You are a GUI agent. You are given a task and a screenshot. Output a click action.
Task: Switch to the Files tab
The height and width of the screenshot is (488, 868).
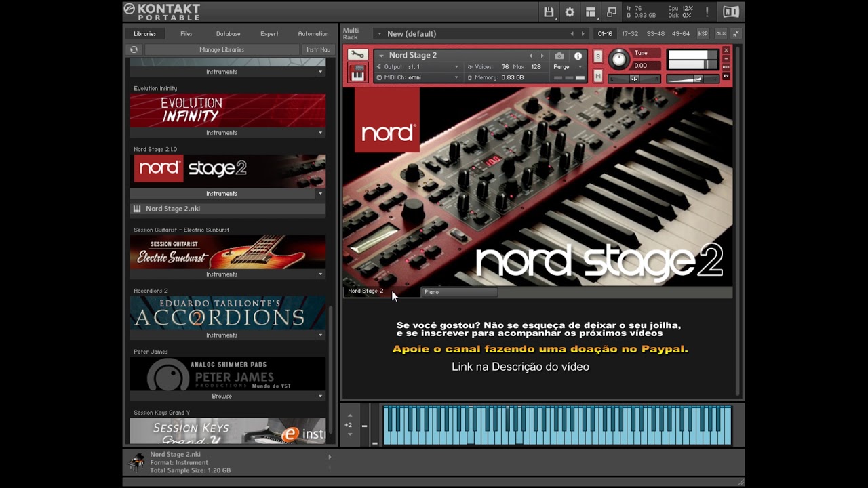[x=186, y=33]
